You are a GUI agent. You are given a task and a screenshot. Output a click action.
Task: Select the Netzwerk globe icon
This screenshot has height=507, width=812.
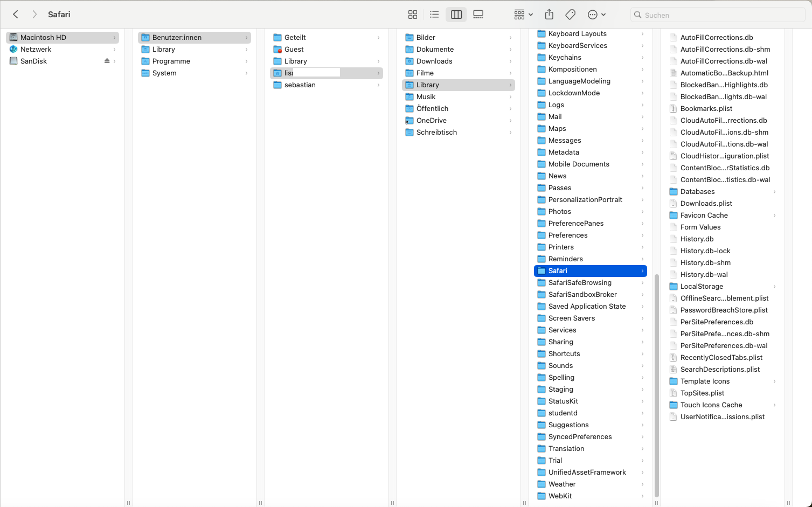pyautogui.click(x=13, y=49)
